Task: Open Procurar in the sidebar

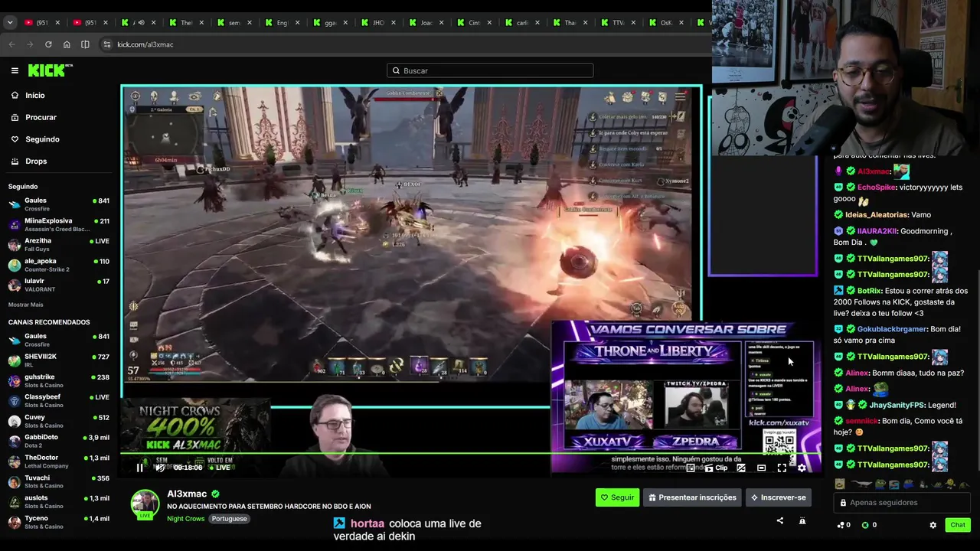Action: [x=41, y=117]
